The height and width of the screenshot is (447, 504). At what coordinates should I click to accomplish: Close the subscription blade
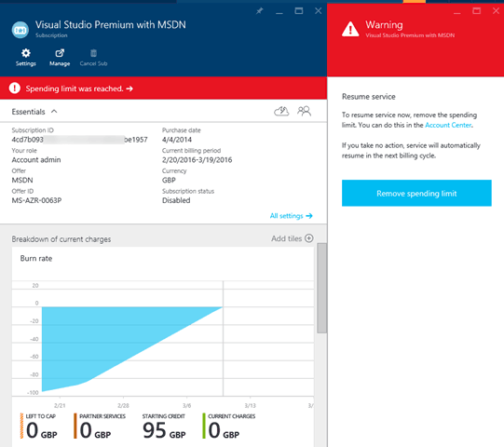point(319,11)
